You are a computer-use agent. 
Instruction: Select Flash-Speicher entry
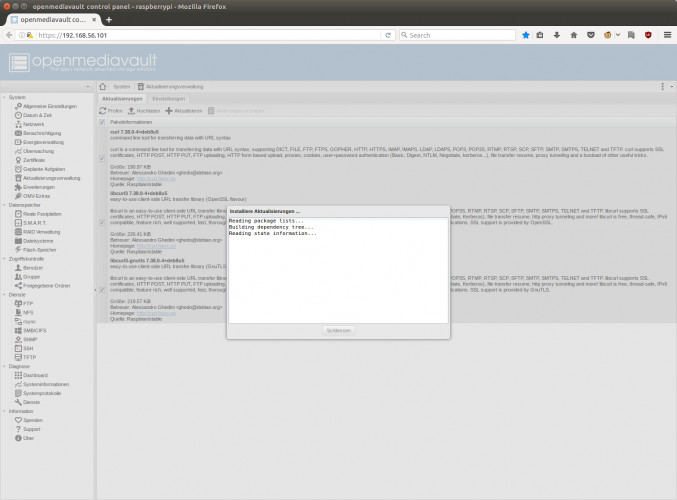35,250
